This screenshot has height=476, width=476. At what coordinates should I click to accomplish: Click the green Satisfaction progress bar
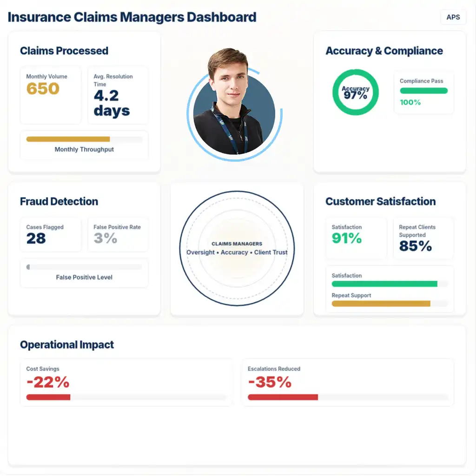pyautogui.click(x=384, y=284)
